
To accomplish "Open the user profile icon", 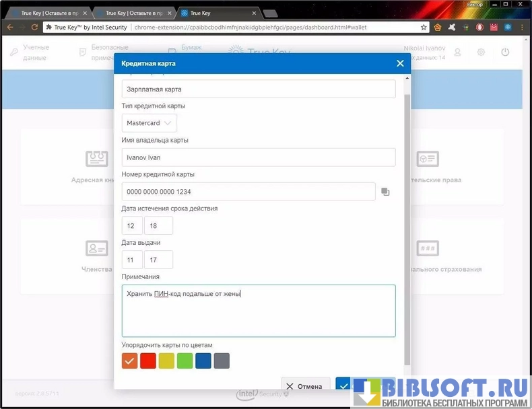I will coord(458,52).
